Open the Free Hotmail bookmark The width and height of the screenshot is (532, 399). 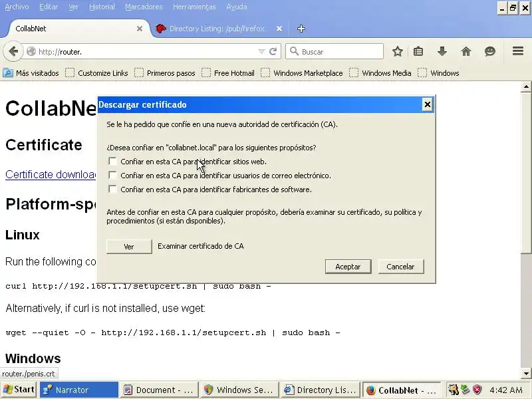click(228, 73)
